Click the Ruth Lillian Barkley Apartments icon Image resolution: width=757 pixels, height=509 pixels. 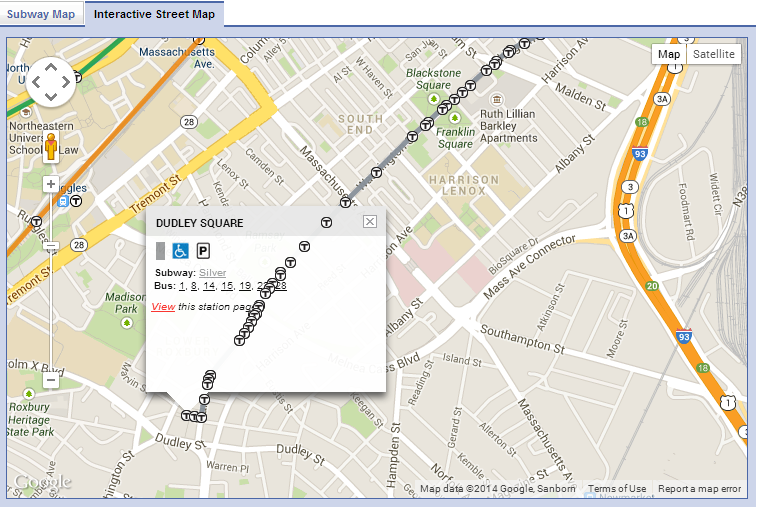[496, 100]
